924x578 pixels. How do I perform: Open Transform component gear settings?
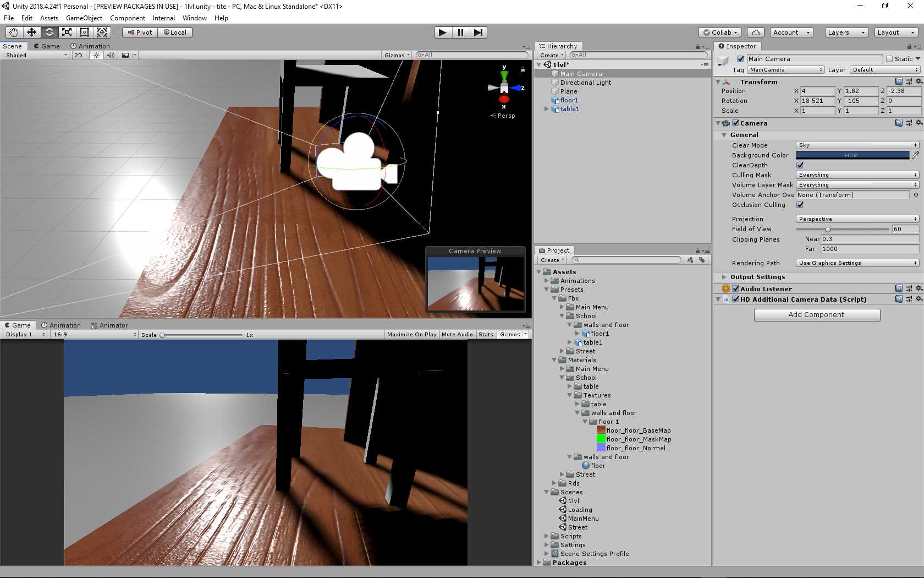tap(919, 81)
